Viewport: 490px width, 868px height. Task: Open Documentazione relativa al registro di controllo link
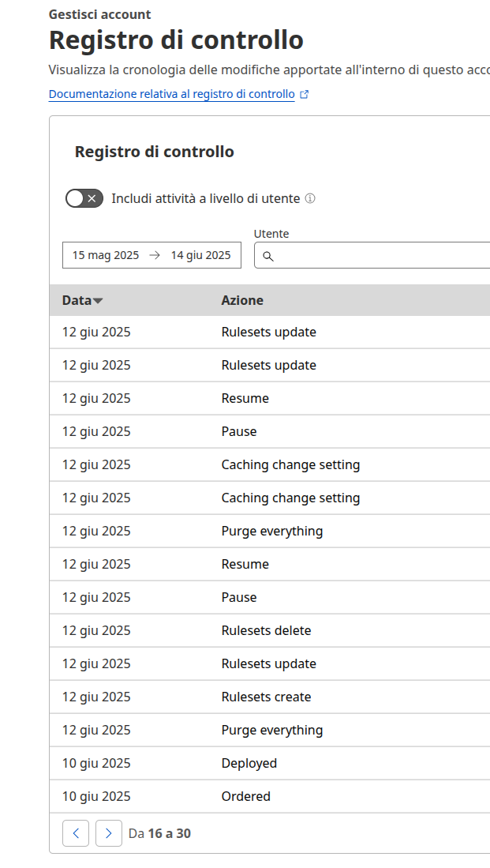[x=171, y=94]
